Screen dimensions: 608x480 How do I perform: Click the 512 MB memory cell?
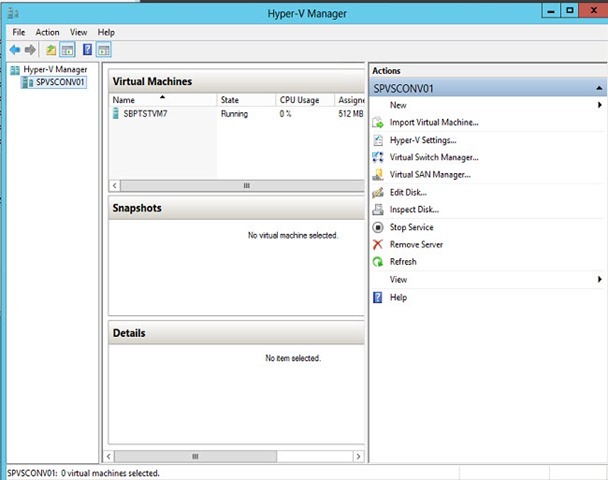(x=351, y=114)
